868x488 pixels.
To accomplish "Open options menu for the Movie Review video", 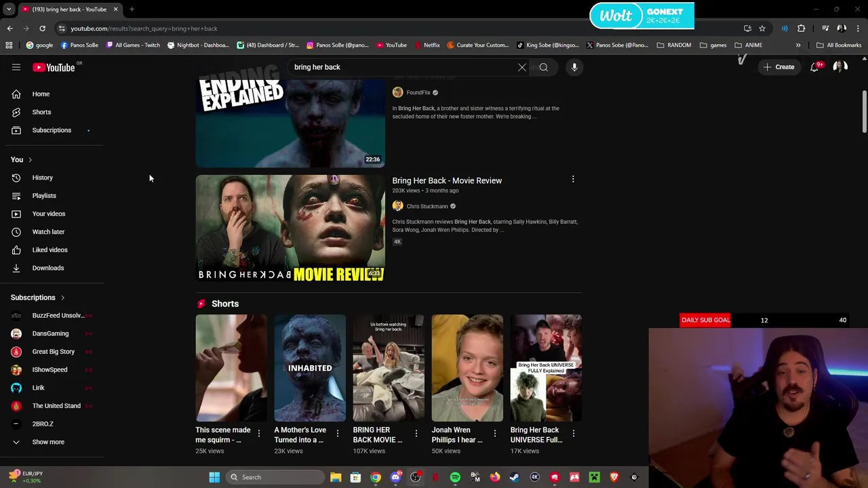I will (x=573, y=180).
